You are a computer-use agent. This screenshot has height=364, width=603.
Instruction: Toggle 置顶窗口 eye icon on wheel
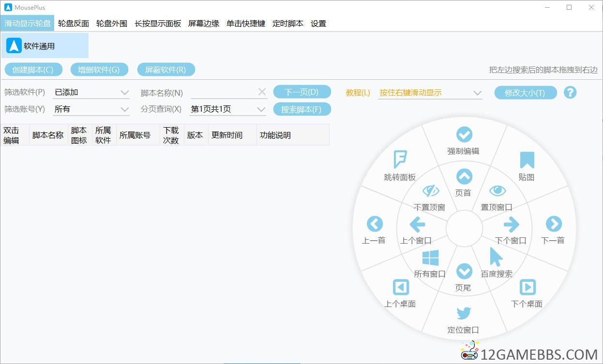coord(497,191)
